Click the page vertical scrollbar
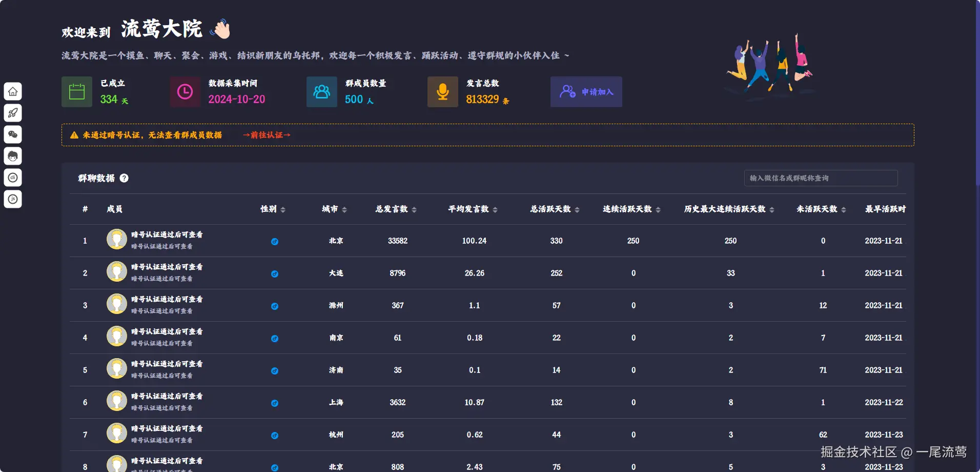980x472 pixels. (x=977, y=92)
